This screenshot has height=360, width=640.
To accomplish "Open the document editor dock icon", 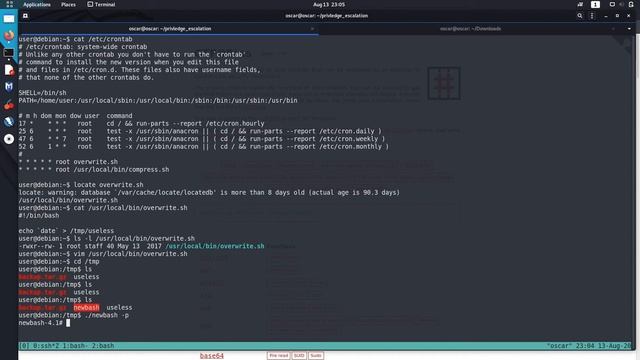I will (9, 70).
